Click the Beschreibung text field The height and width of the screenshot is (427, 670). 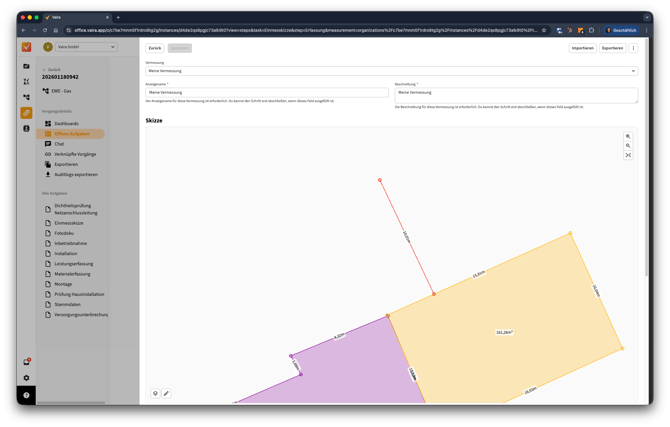tap(516, 95)
